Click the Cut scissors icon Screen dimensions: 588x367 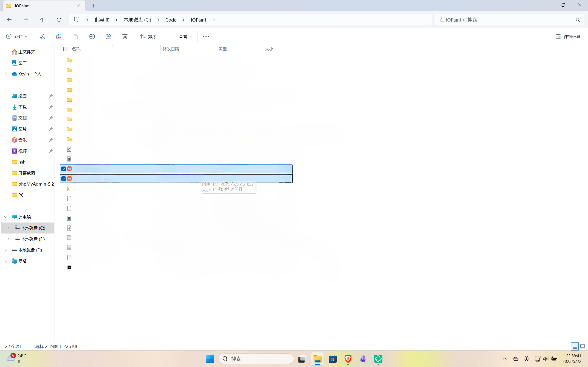(42, 36)
